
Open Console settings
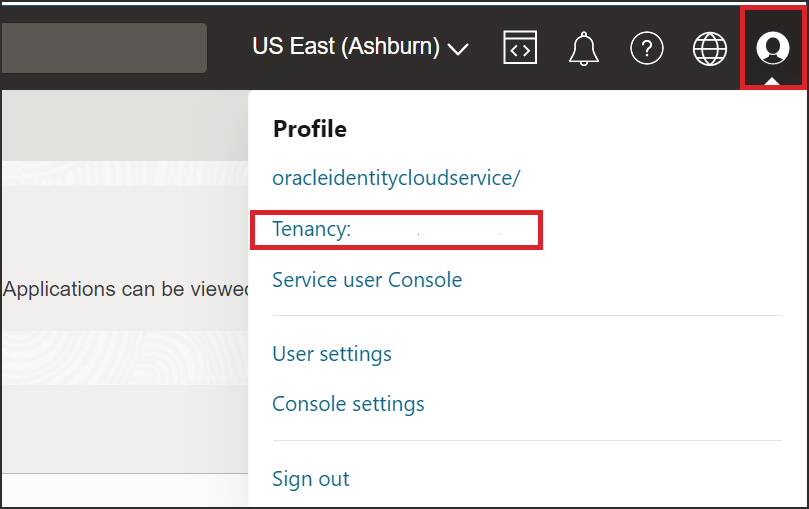click(348, 404)
